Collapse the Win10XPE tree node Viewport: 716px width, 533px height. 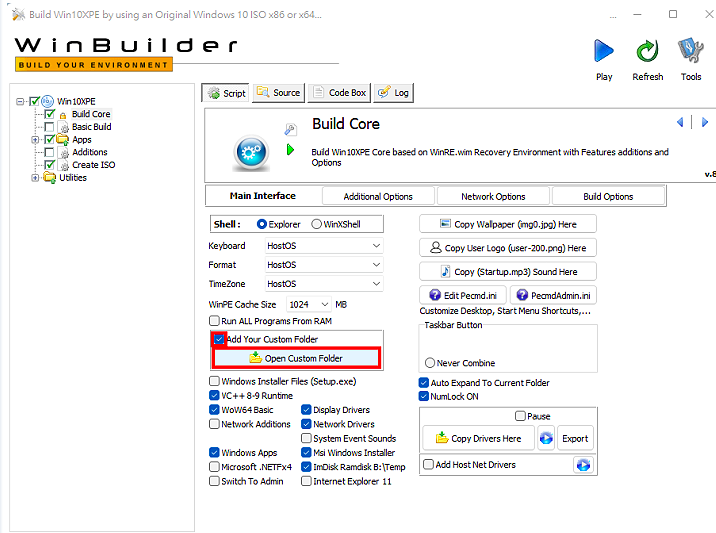click(x=20, y=101)
